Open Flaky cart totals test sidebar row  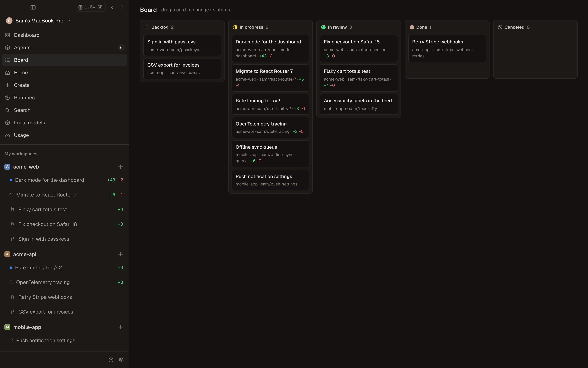click(65, 210)
